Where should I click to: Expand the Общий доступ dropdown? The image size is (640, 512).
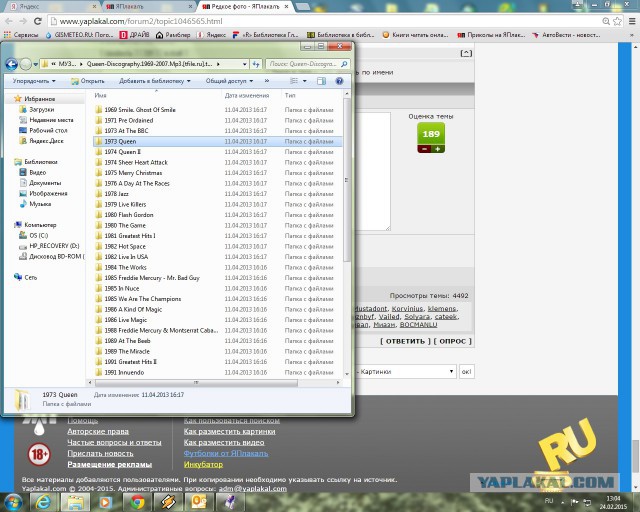(229, 81)
